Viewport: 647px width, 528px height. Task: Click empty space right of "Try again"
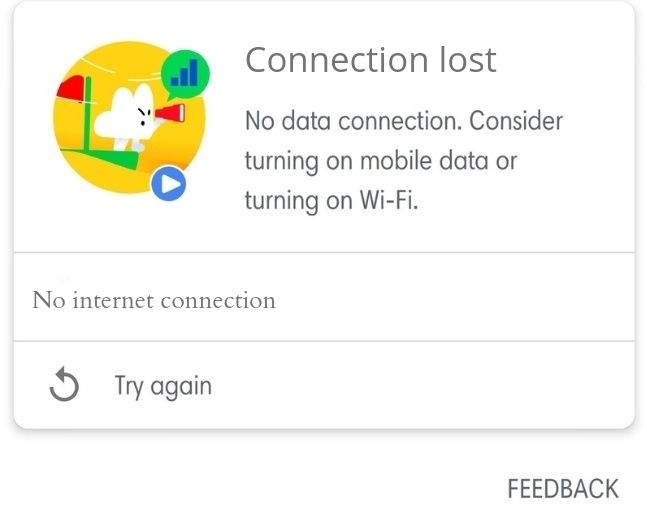[421, 385]
